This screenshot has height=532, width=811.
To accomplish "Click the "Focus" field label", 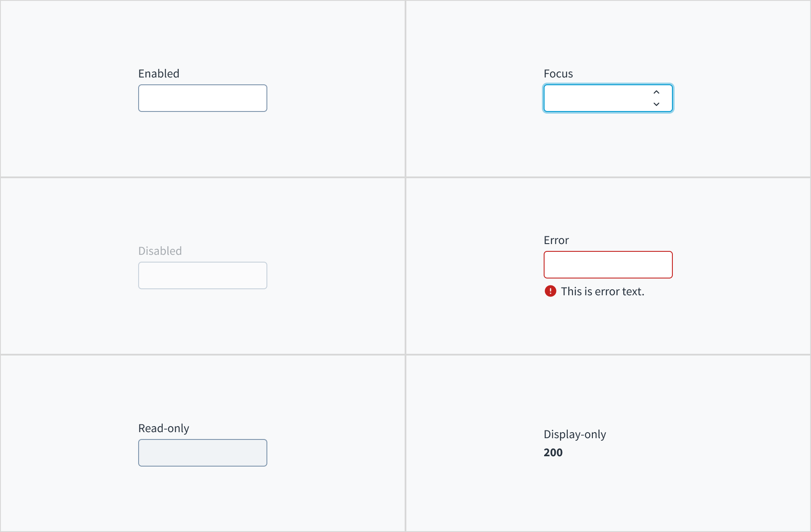I will click(558, 74).
